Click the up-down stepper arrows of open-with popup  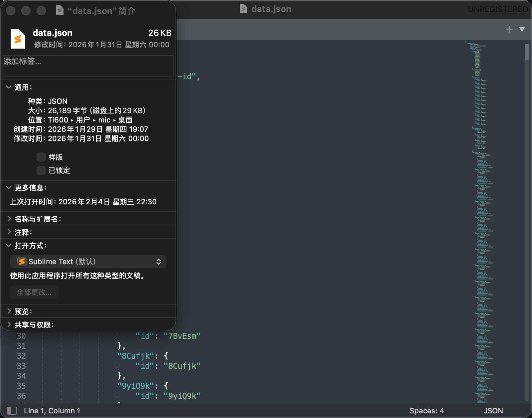159,262
